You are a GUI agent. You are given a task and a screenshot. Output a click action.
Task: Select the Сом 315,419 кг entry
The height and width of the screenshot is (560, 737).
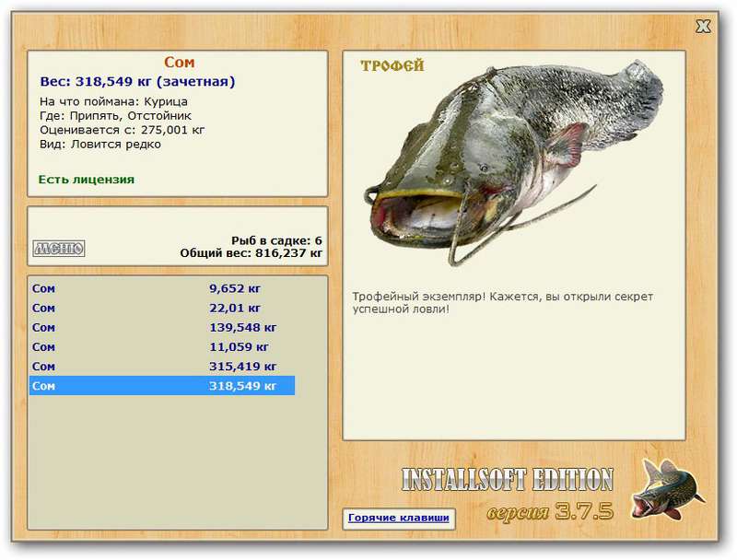pos(161,367)
